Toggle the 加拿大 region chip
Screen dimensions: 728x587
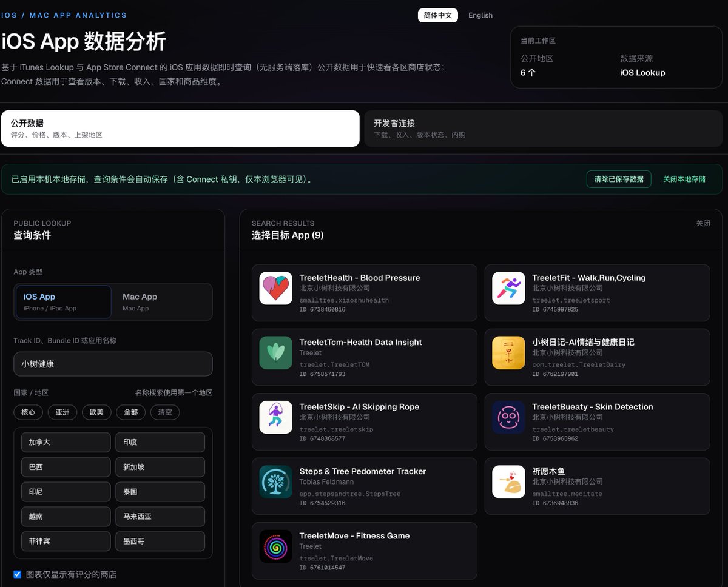point(66,442)
